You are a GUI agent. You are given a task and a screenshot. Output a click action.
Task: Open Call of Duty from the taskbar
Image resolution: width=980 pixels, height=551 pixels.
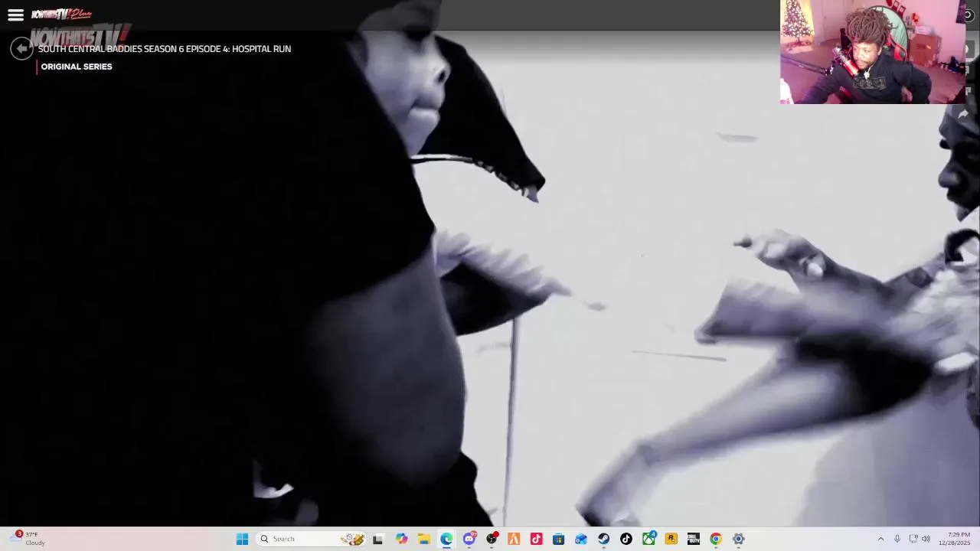point(693,539)
